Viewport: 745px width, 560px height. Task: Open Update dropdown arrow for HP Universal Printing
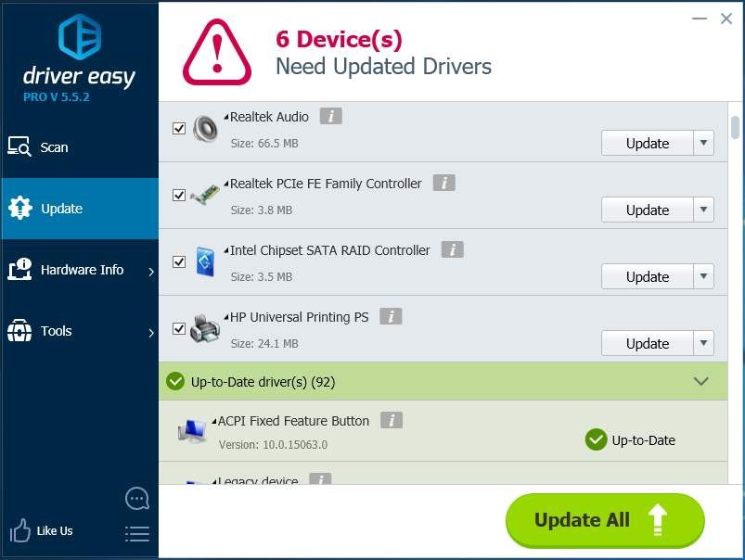703,343
